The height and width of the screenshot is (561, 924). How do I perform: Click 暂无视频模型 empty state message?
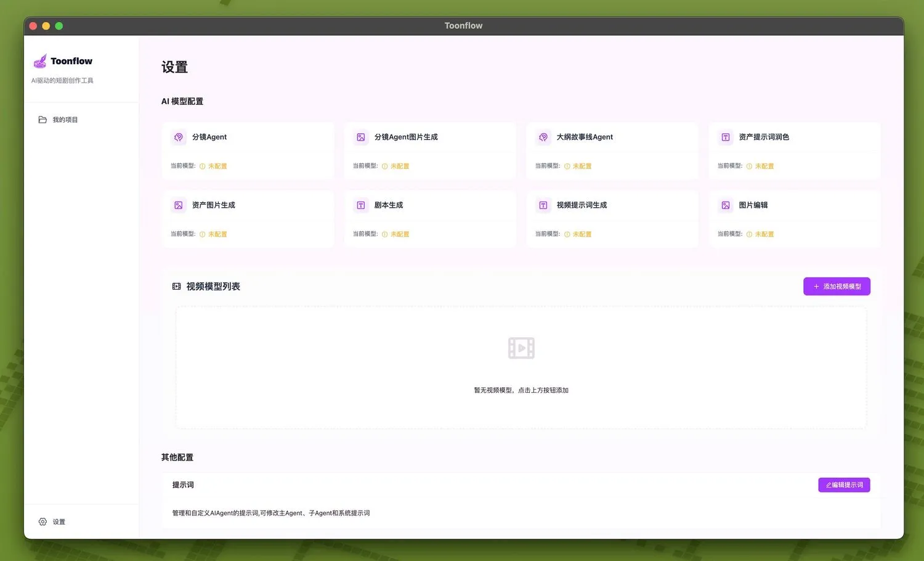point(521,390)
